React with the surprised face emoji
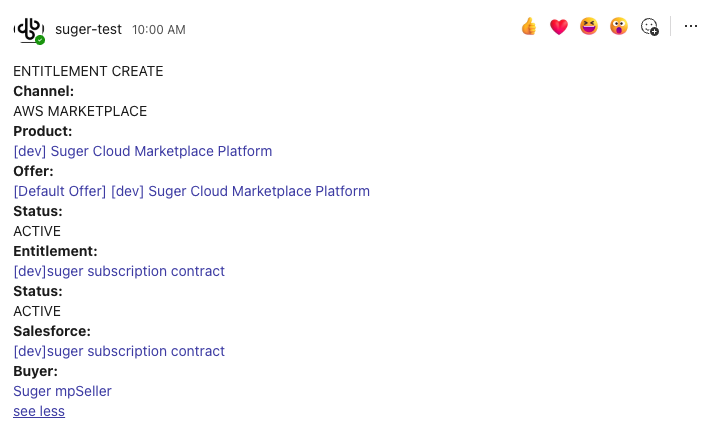712x437 pixels. (619, 27)
